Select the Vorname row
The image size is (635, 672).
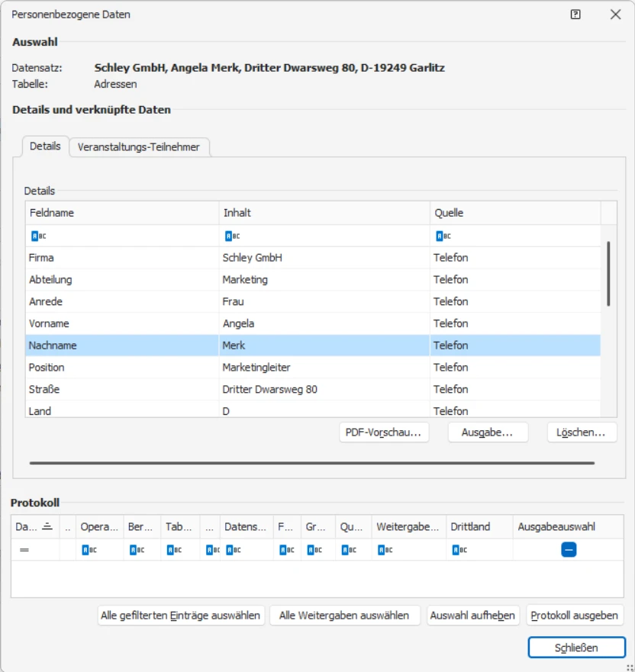pyautogui.click(x=313, y=323)
